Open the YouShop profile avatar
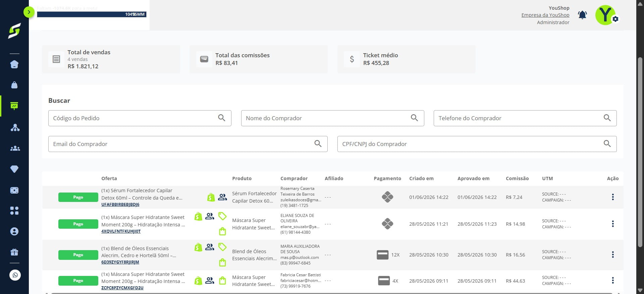 605,15
